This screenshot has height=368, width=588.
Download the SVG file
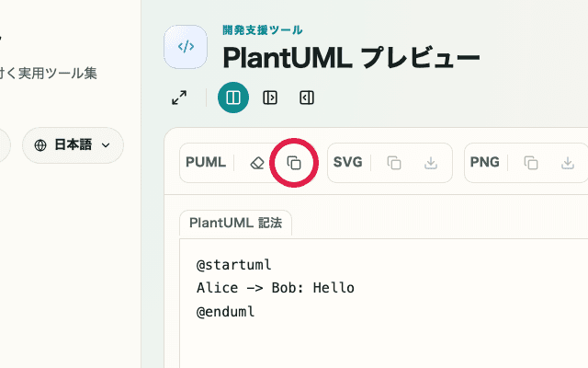point(431,163)
